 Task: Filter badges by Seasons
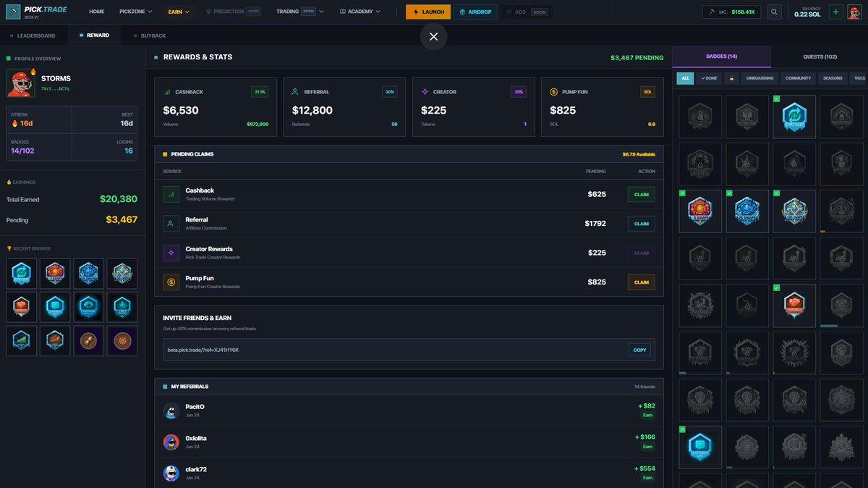click(x=833, y=78)
